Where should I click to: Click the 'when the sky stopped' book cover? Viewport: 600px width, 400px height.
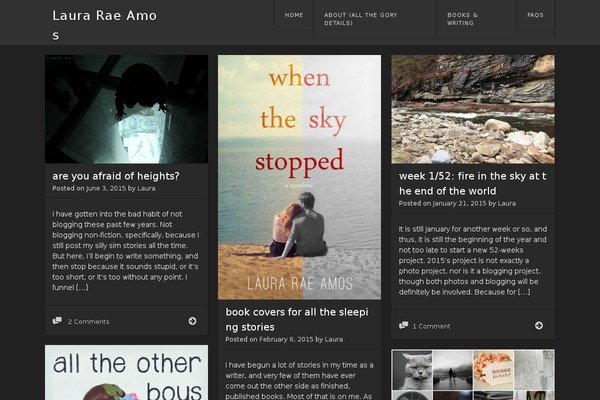[299, 177]
